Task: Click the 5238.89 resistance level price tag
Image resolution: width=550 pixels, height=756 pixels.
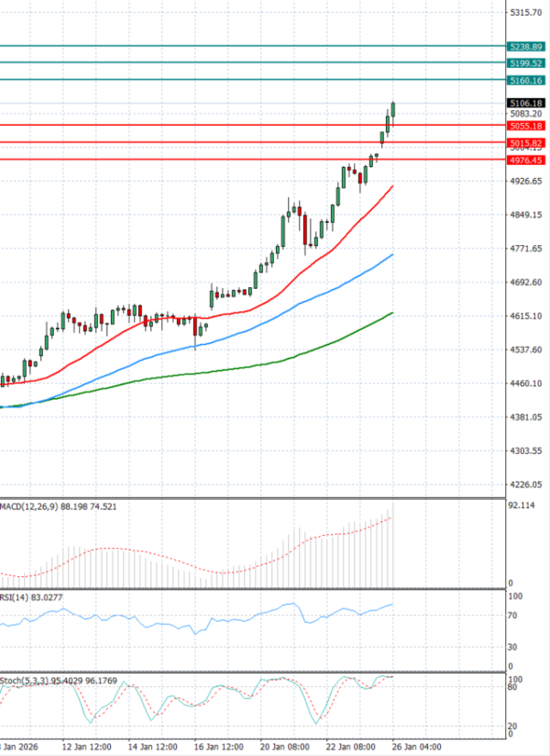Action: pyautogui.click(x=525, y=46)
